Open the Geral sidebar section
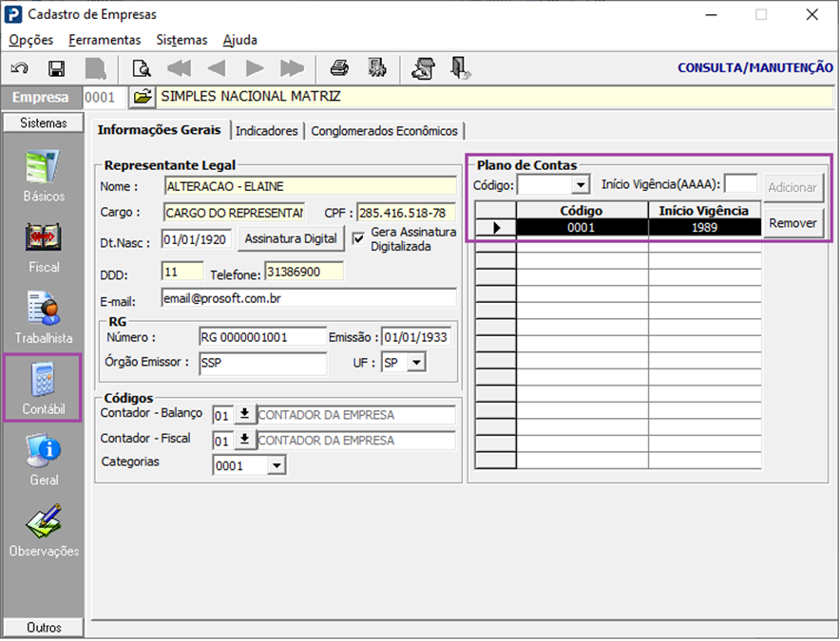This screenshot has width=840, height=641. (44, 461)
